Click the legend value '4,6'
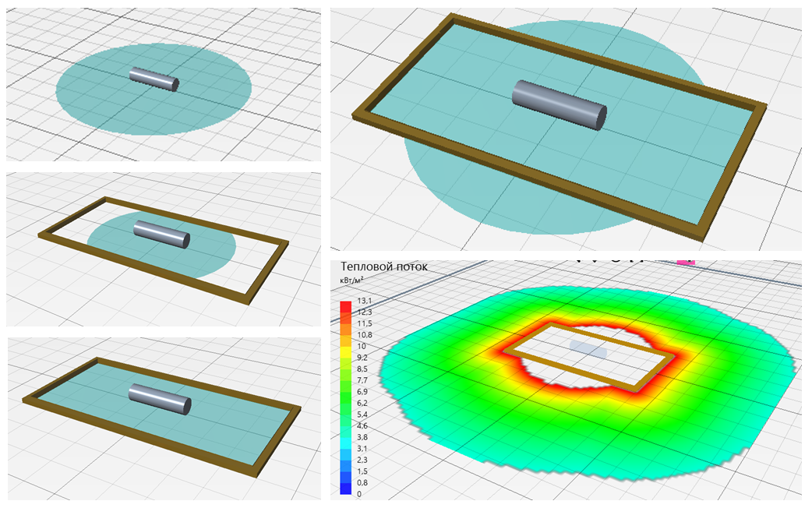Viewport: 812px width, 508px height. tap(362, 426)
